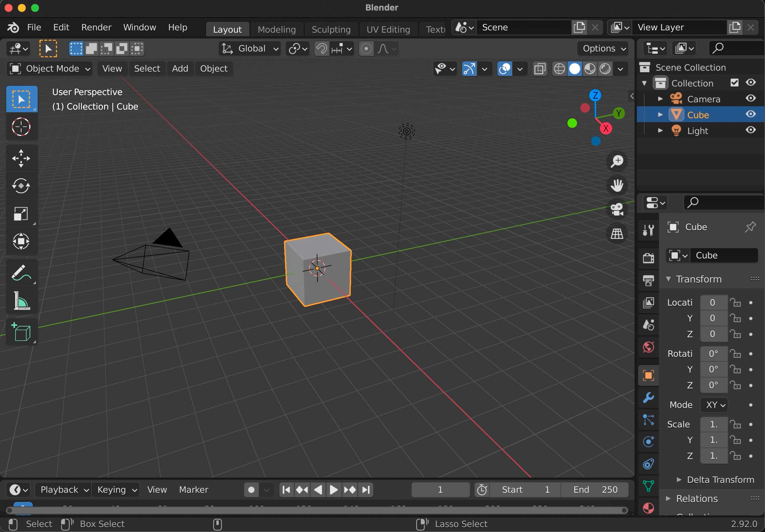This screenshot has width=765, height=532.
Task: Choose the Scale tool
Action: coord(21,214)
